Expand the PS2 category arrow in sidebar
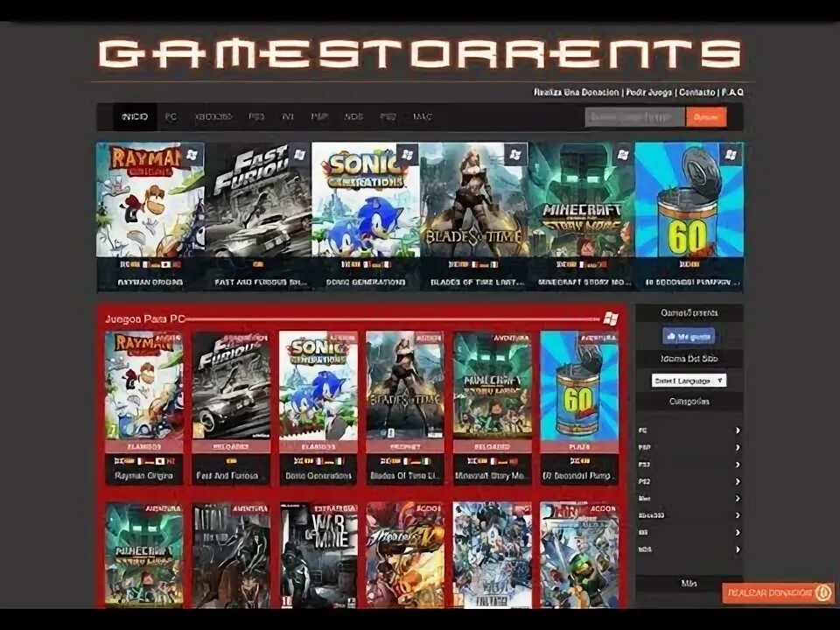Viewport: 840px width, 630px height. [x=738, y=481]
